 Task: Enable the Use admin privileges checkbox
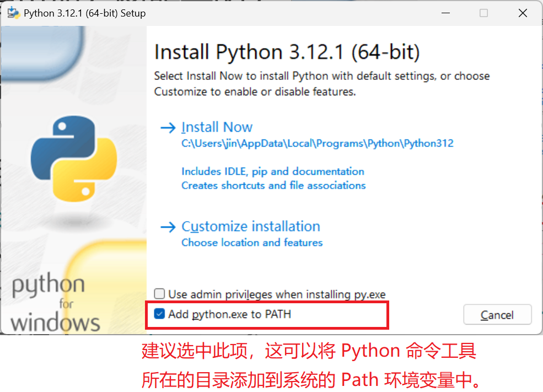point(160,294)
